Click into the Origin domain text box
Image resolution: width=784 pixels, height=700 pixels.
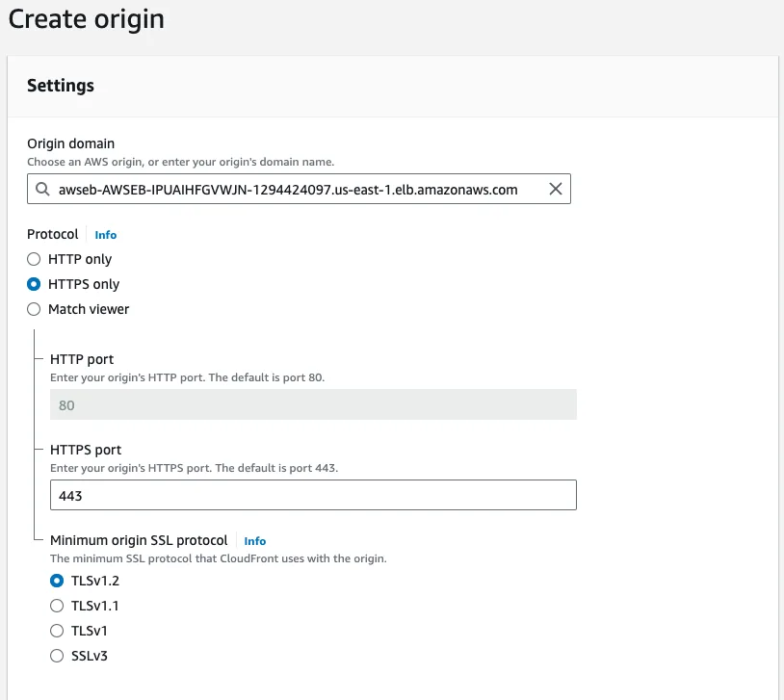tap(289, 190)
